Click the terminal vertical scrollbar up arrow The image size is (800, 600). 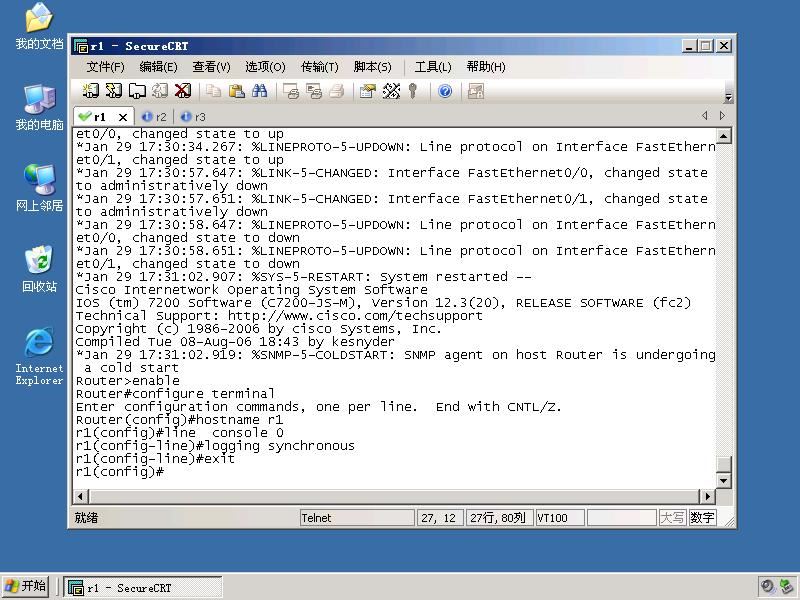click(724, 136)
